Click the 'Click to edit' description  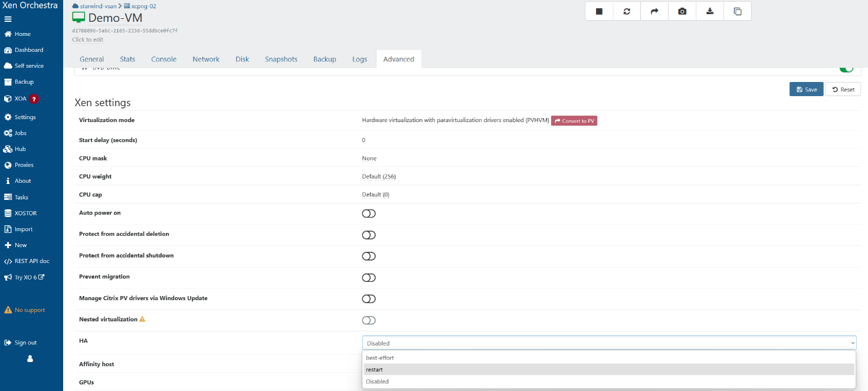87,40
